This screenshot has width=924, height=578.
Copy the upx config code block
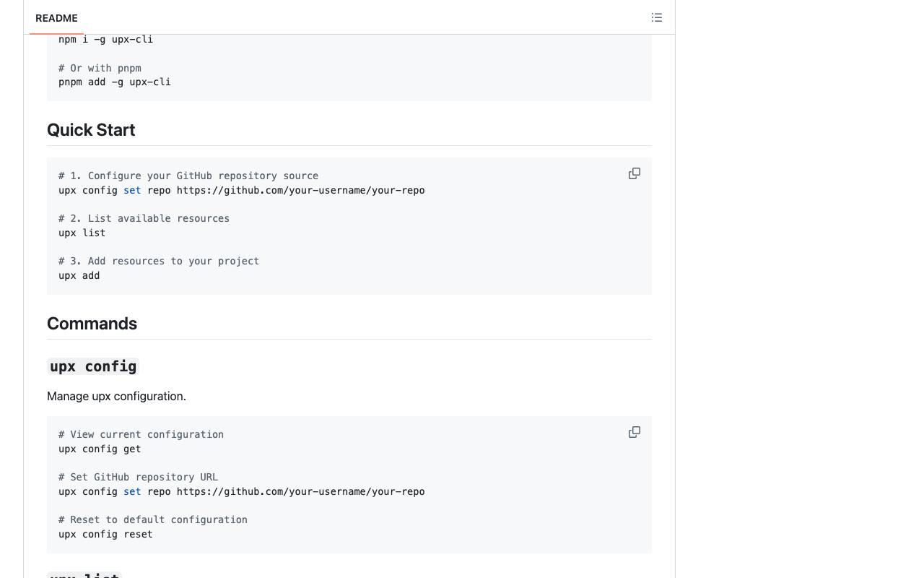pyautogui.click(x=635, y=432)
